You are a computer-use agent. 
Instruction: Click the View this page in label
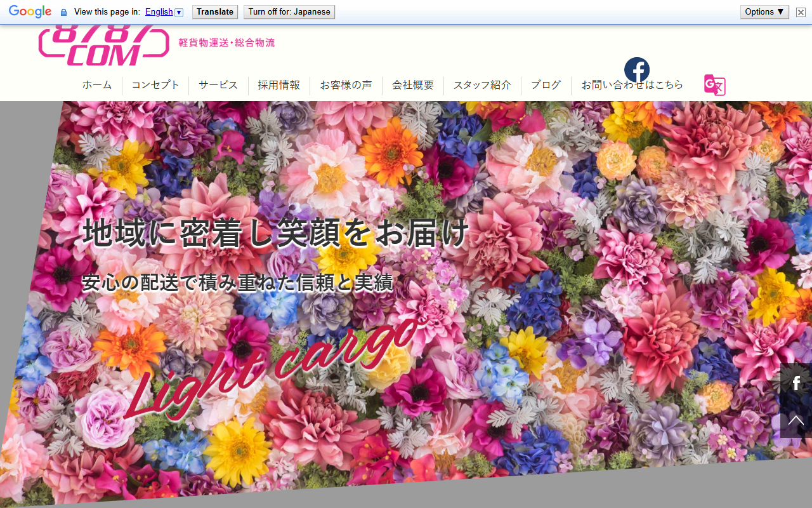tap(107, 12)
